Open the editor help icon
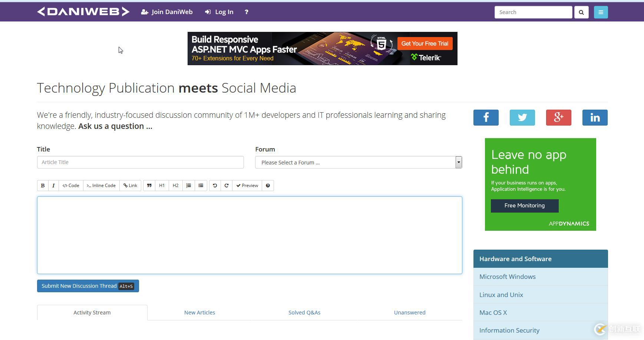The width and height of the screenshot is (644, 340). coord(268,186)
